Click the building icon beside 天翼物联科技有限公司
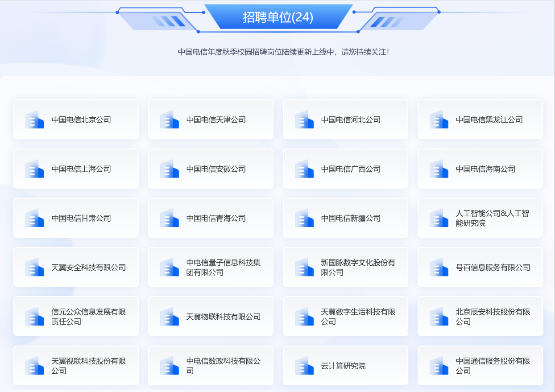The image size is (555, 392). click(x=170, y=317)
